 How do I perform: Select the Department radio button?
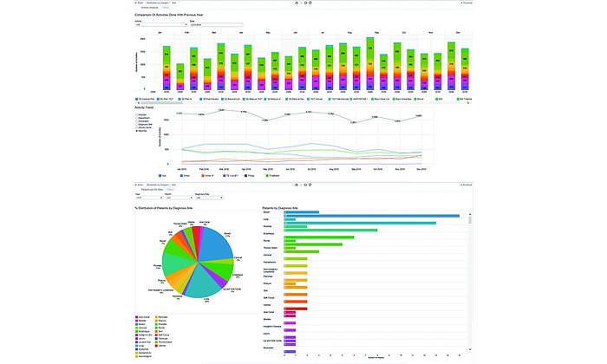(137, 118)
